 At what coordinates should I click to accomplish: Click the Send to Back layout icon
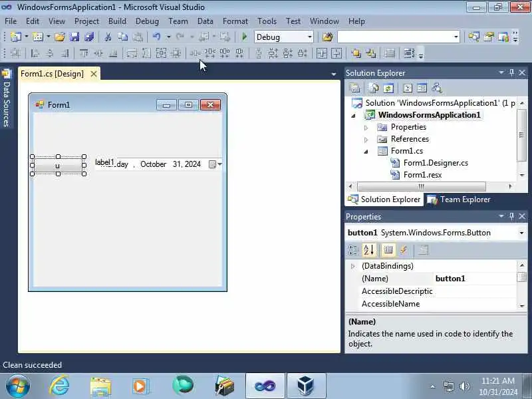click(370, 53)
